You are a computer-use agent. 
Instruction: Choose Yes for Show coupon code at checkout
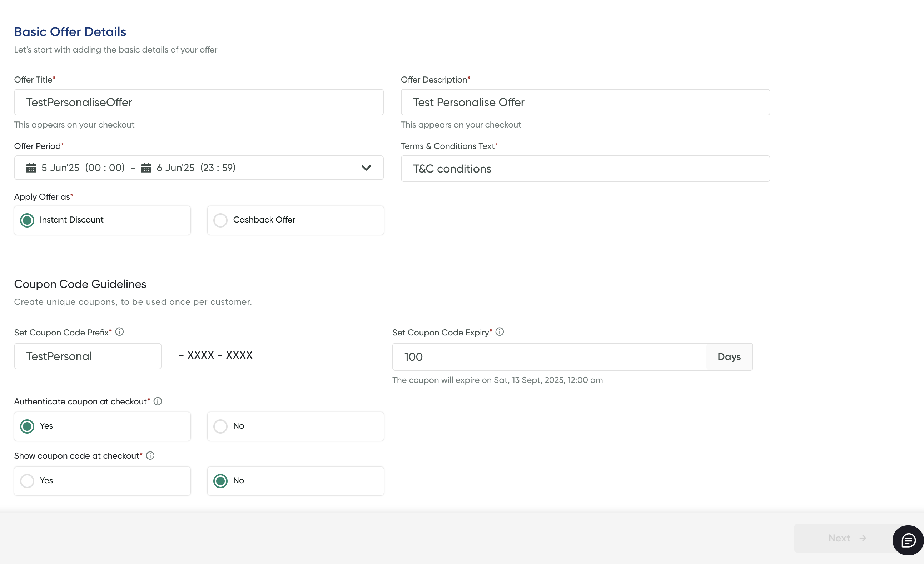pos(103,481)
